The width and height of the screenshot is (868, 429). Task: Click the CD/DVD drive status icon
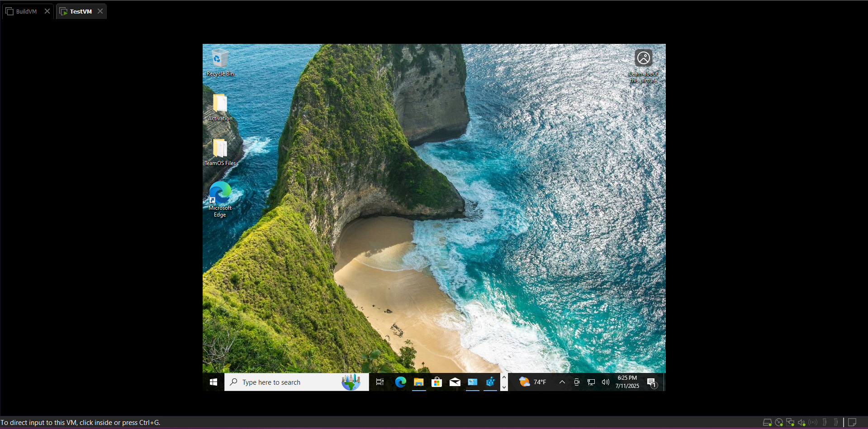coord(779,423)
